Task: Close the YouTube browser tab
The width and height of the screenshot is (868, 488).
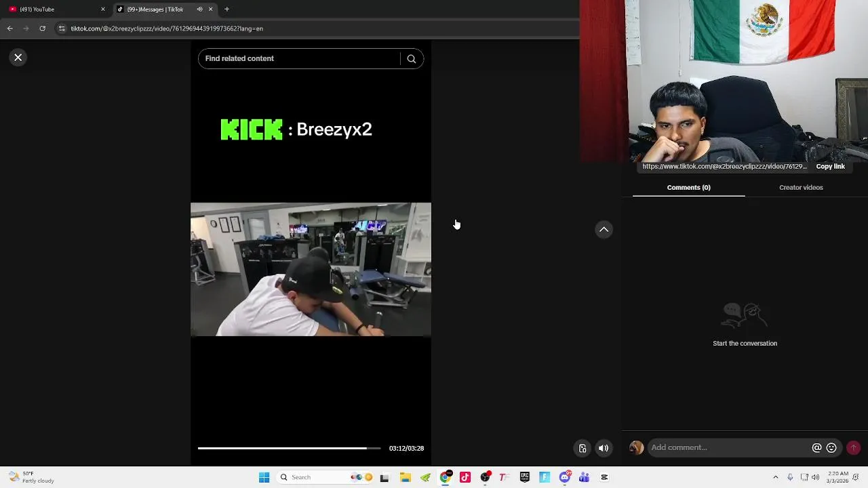Action: pyautogui.click(x=103, y=9)
